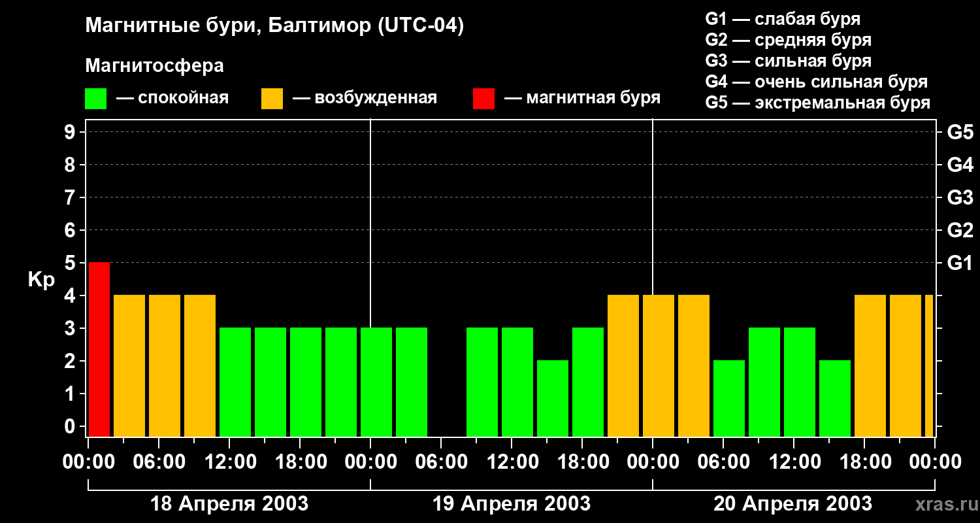980x523 pixels.
Task: Click the line "G2 — средняя буря"
Action: coord(789,40)
